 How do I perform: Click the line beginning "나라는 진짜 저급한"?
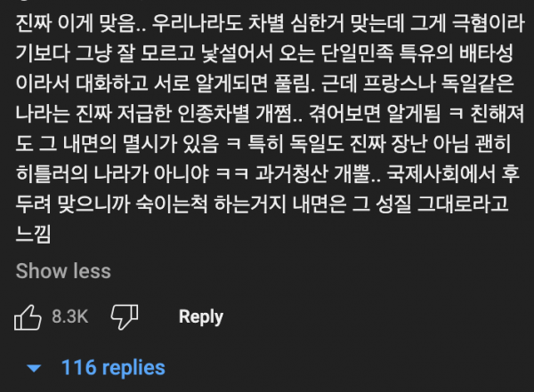pos(270,113)
